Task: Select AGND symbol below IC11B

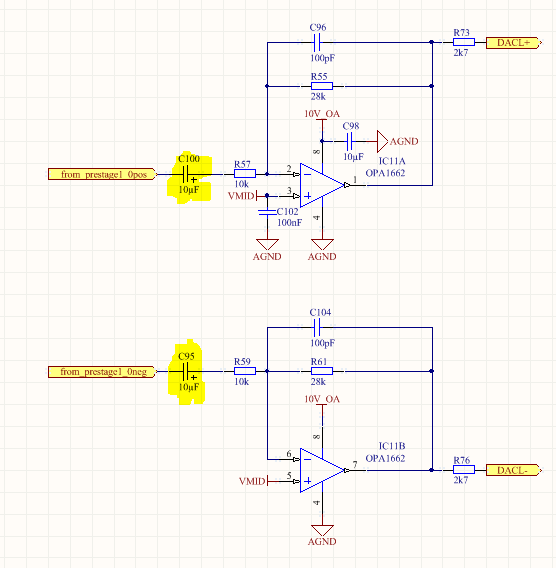Action: tap(322, 535)
